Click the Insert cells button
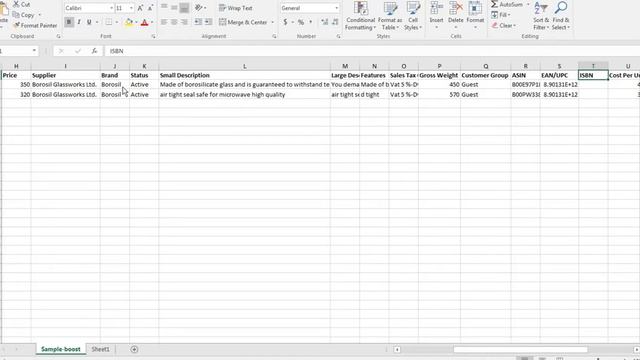This screenshot has width=640, height=360. pos(436,15)
